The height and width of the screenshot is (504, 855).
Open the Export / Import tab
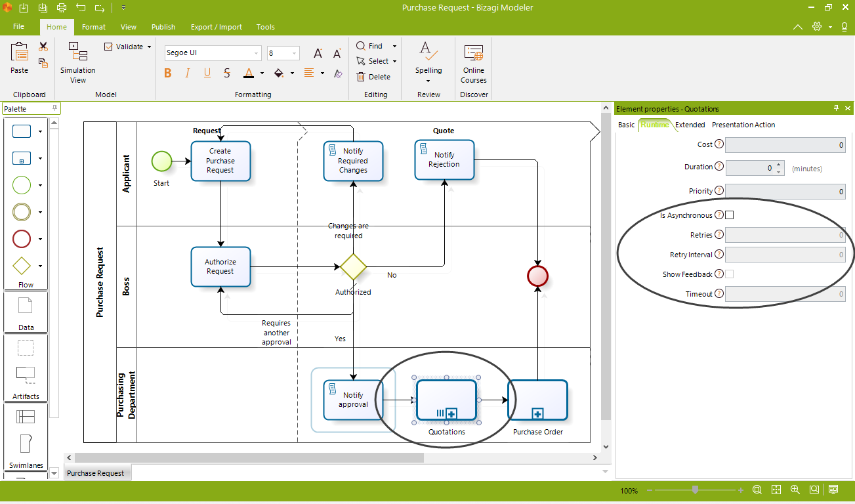(217, 27)
